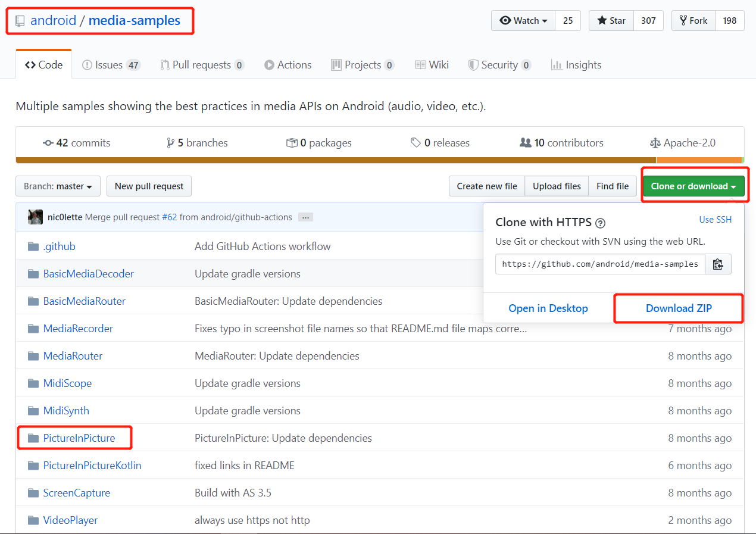Click Download ZIP

[679, 308]
